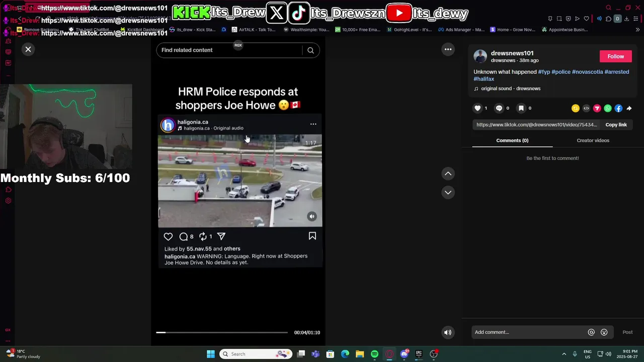Expand bookmarks overflow double chevron
644x362 pixels.
tap(637, 30)
